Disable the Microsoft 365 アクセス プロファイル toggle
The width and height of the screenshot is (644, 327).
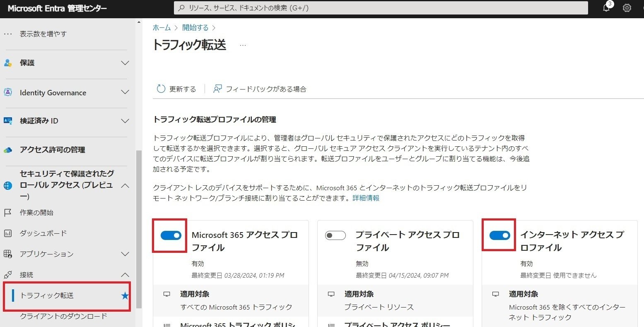[171, 235]
